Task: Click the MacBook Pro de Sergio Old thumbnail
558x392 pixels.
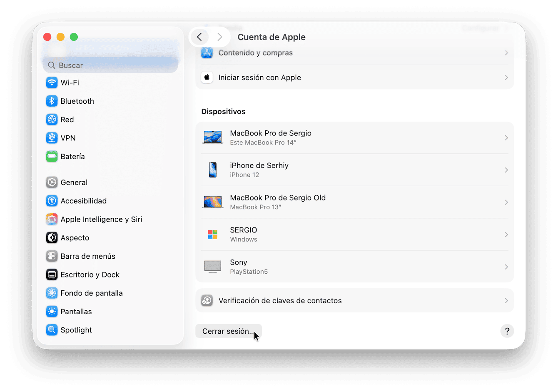Action: 213,202
